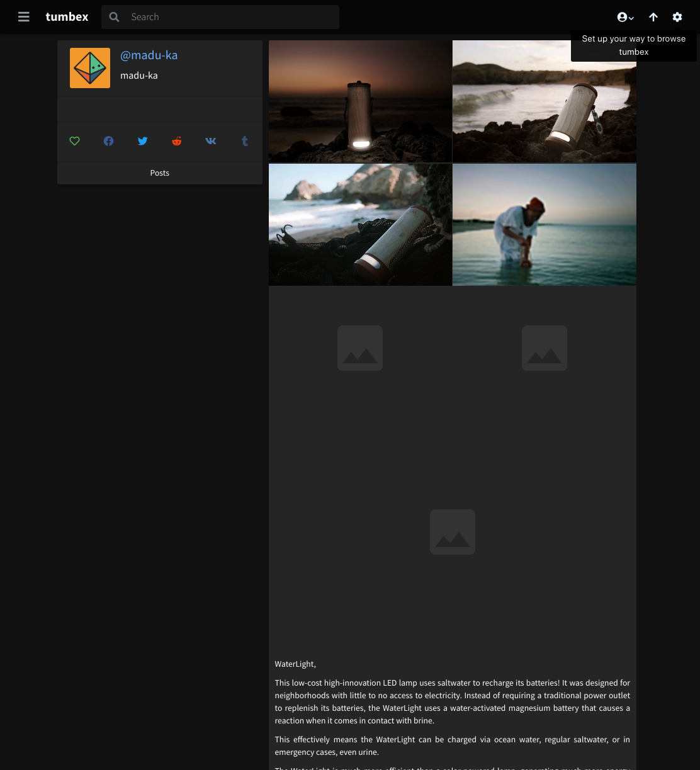Open the man wading in water photo

[x=545, y=224]
